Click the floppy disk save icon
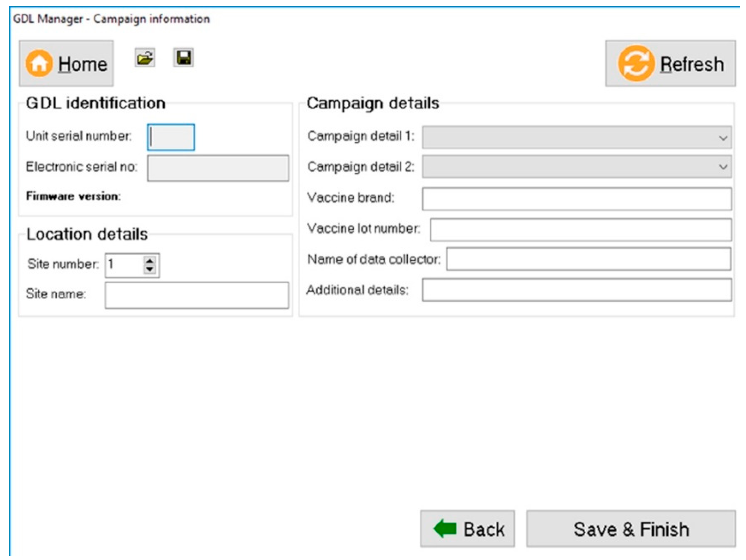 pos(183,58)
